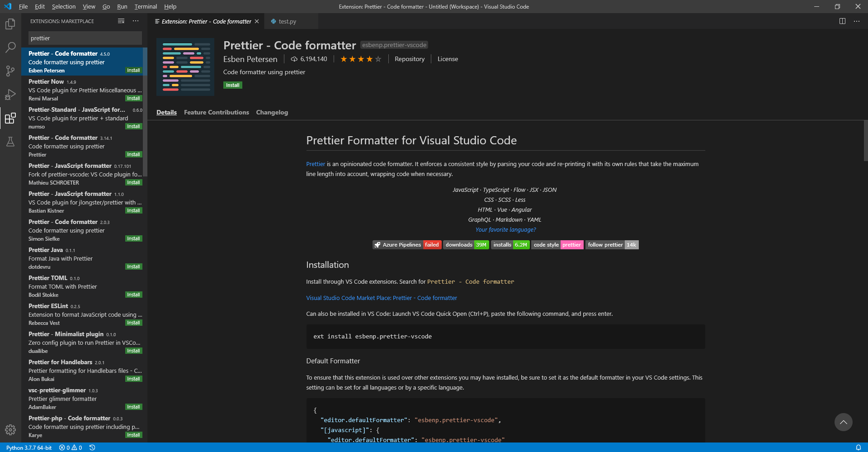This screenshot has width=868, height=452.
Task: Click errors and warnings count in status bar
Action: (x=71, y=447)
